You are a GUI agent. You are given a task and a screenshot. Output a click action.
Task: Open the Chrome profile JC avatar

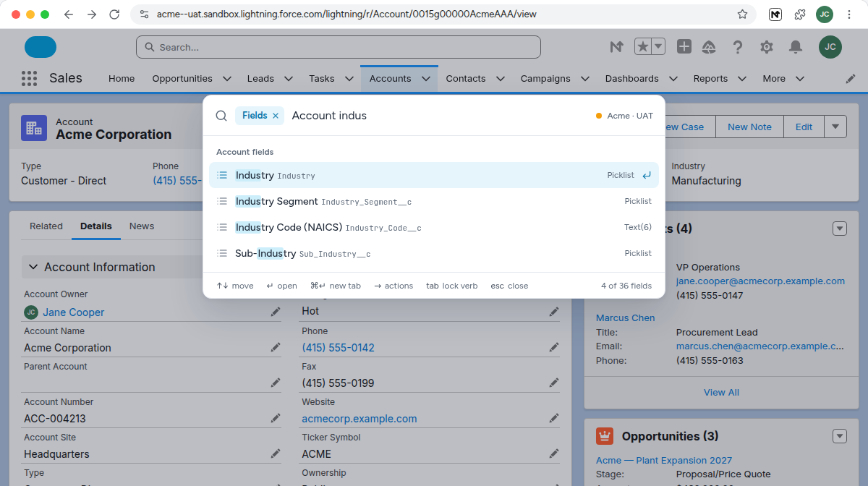(x=825, y=14)
